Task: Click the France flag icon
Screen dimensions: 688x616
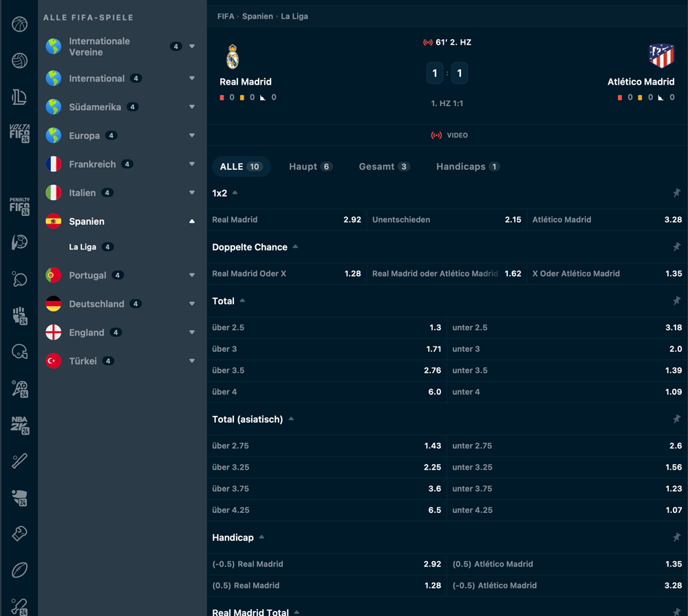Action: 54,164
